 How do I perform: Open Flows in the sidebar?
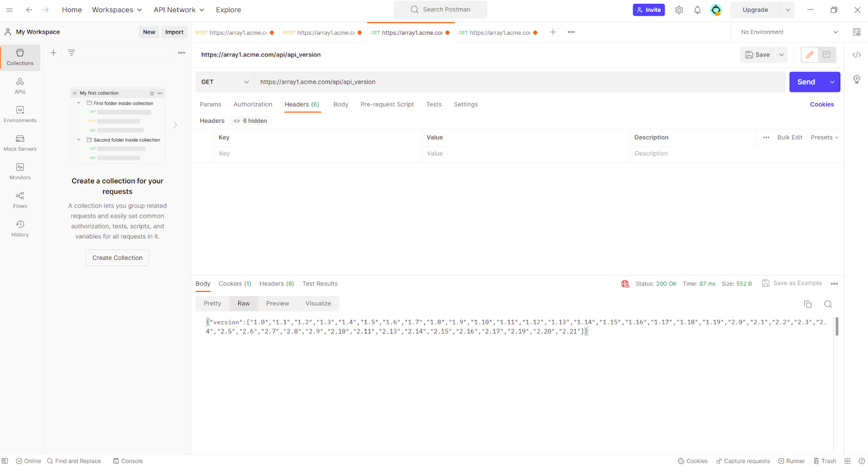[20, 200]
